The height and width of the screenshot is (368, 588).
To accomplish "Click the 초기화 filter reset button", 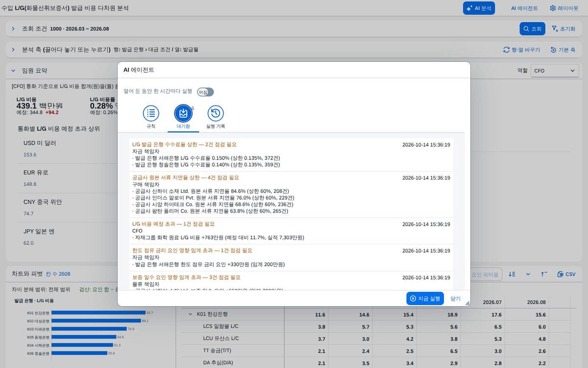I will (x=563, y=28).
